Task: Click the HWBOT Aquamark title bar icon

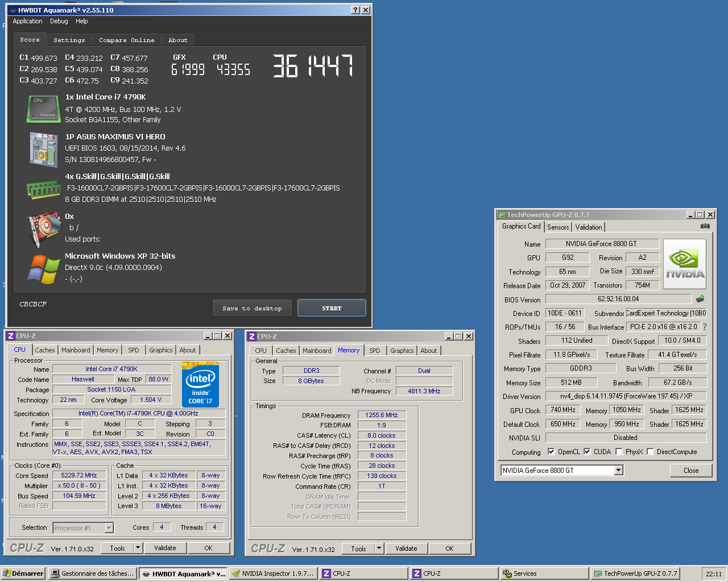Action: [x=13, y=10]
